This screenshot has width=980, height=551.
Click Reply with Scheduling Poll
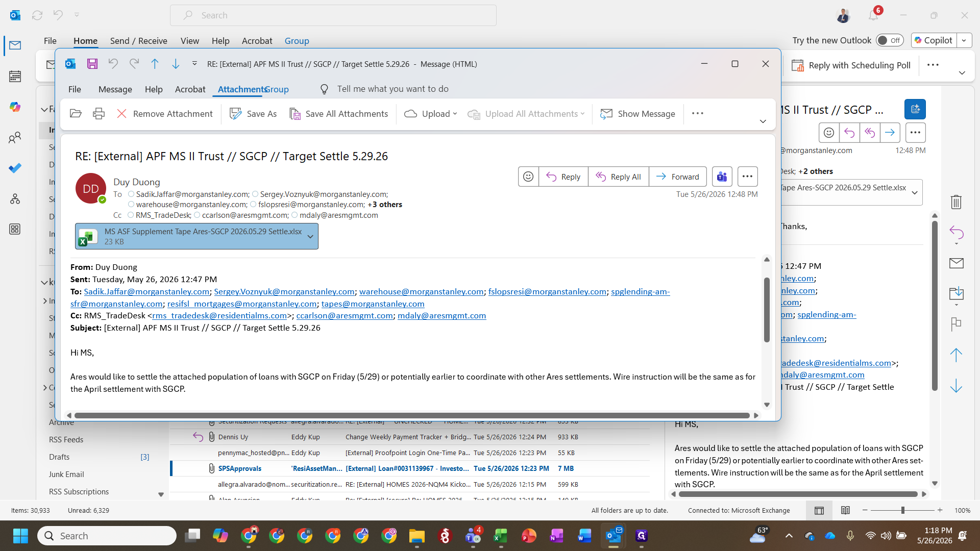[x=851, y=65]
